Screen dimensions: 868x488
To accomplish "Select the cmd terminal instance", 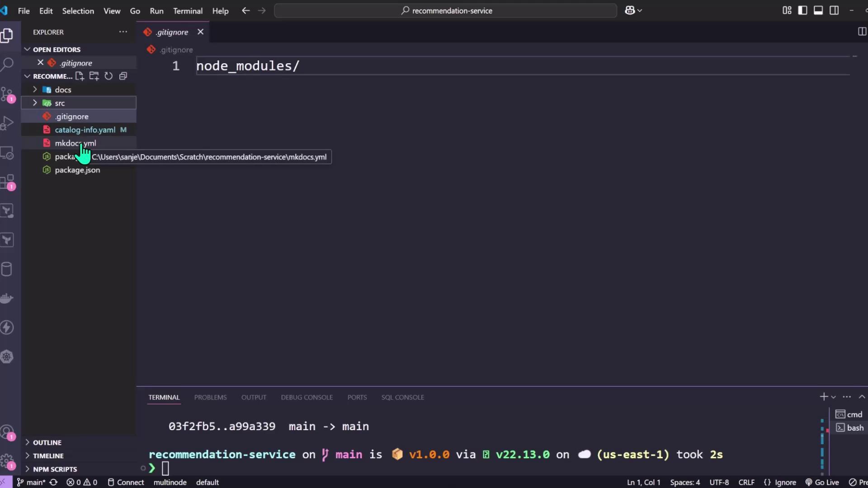I will click(x=849, y=414).
